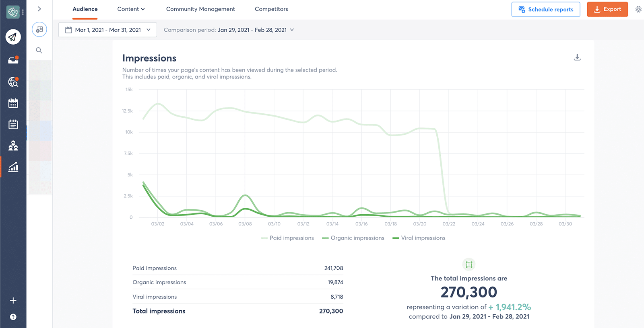Download the Impressions chart
The height and width of the screenshot is (328, 644).
click(x=577, y=57)
